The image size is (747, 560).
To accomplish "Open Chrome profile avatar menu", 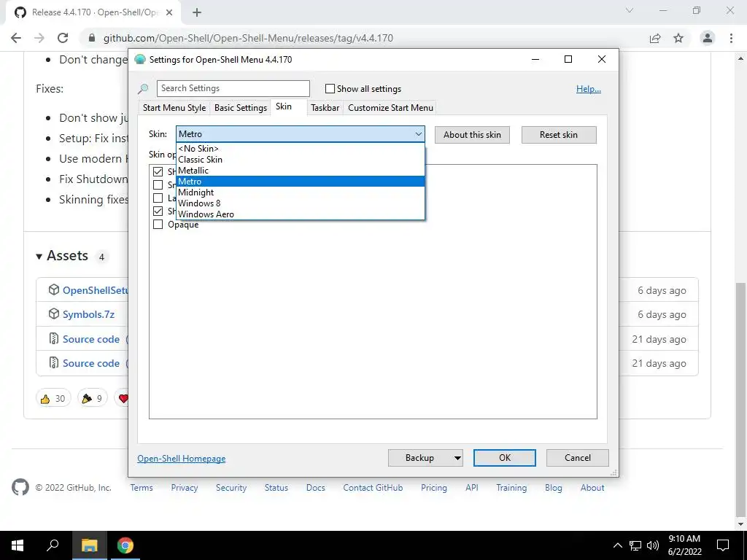I will [708, 38].
